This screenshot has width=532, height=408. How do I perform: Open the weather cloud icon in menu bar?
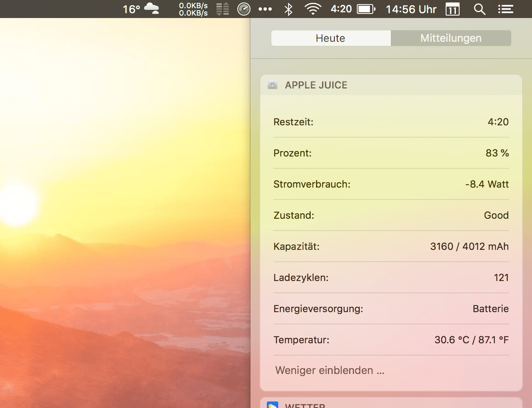click(x=152, y=9)
